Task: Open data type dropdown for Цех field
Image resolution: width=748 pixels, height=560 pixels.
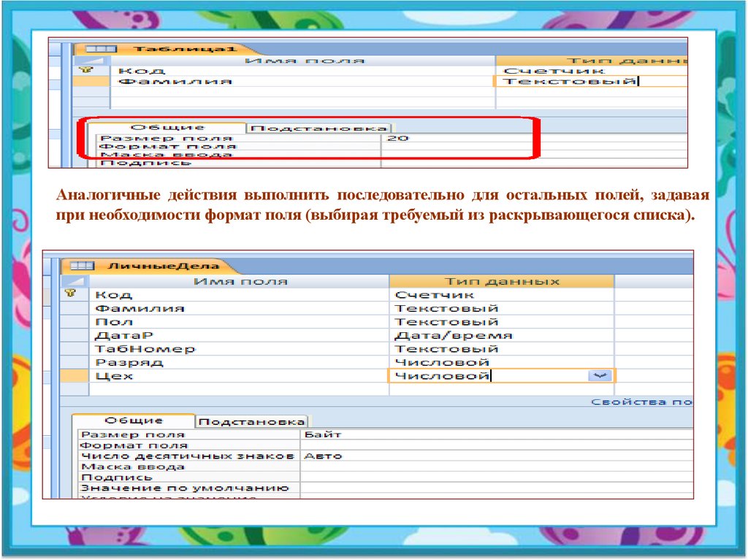Action: (600, 376)
